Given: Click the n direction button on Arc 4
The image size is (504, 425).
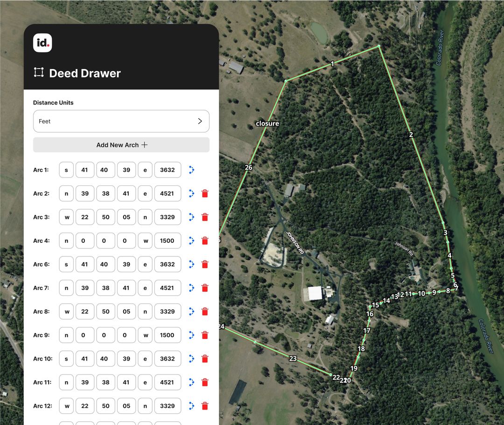Looking at the screenshot, I should 66,241.
